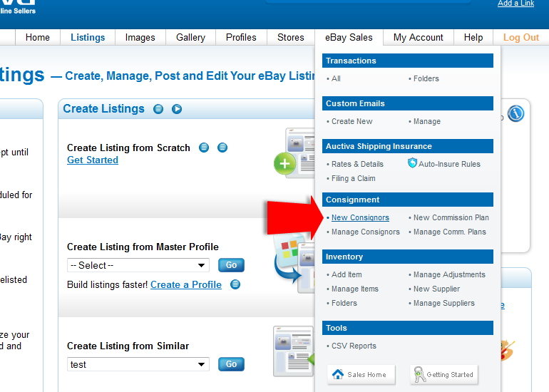Click the Sales Home button

[x=361, y=374]
